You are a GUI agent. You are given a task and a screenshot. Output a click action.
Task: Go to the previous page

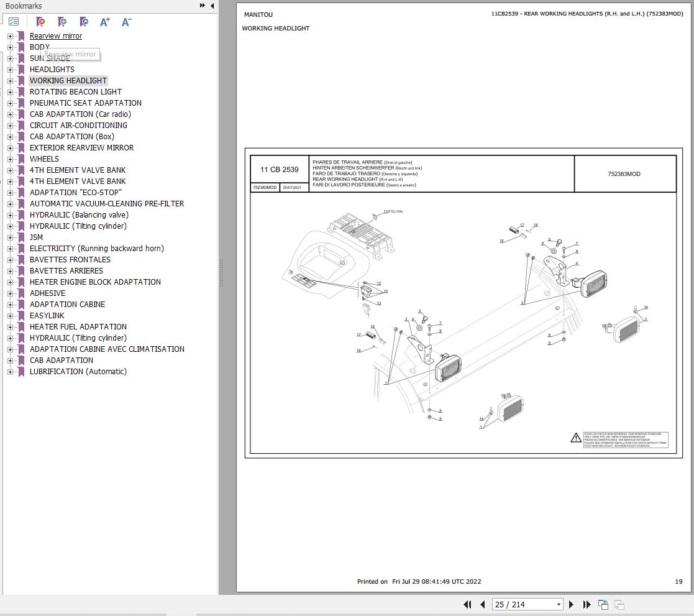click(x=482, y=604)
